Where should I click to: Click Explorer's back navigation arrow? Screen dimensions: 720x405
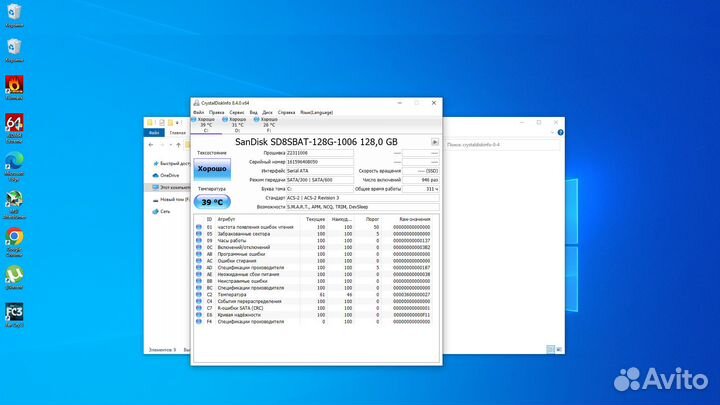click(x=151, y=145)
